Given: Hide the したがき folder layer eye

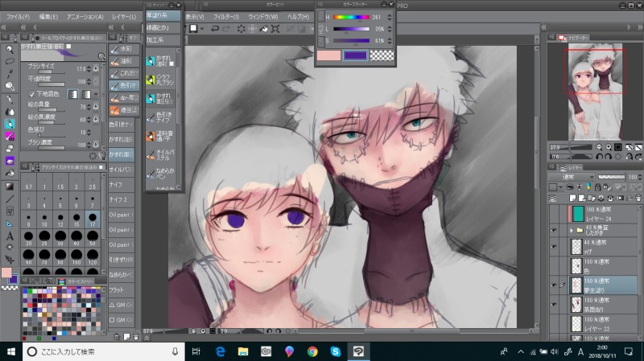Looking at the screenshot, I should click(554, 230).
